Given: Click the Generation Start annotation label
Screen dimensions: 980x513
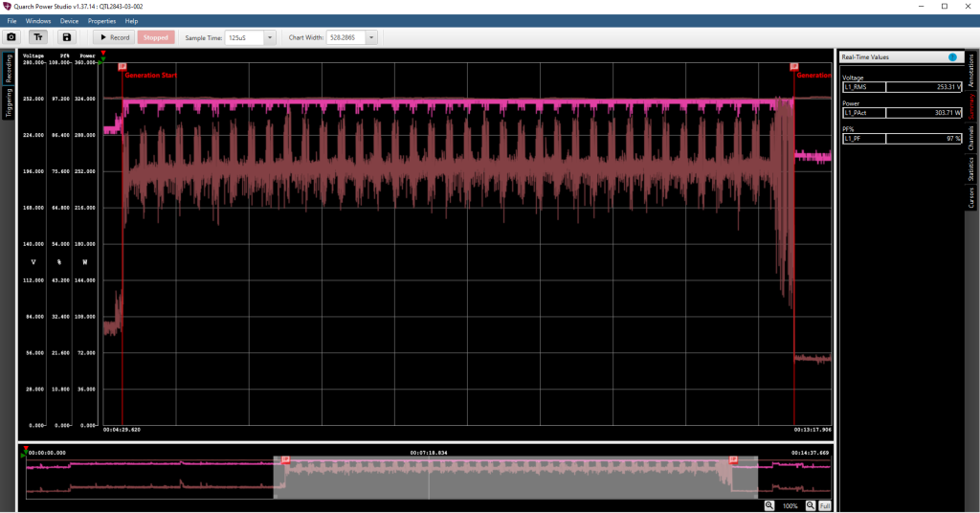Looking at the screenshot, I should tap(150, 75).
